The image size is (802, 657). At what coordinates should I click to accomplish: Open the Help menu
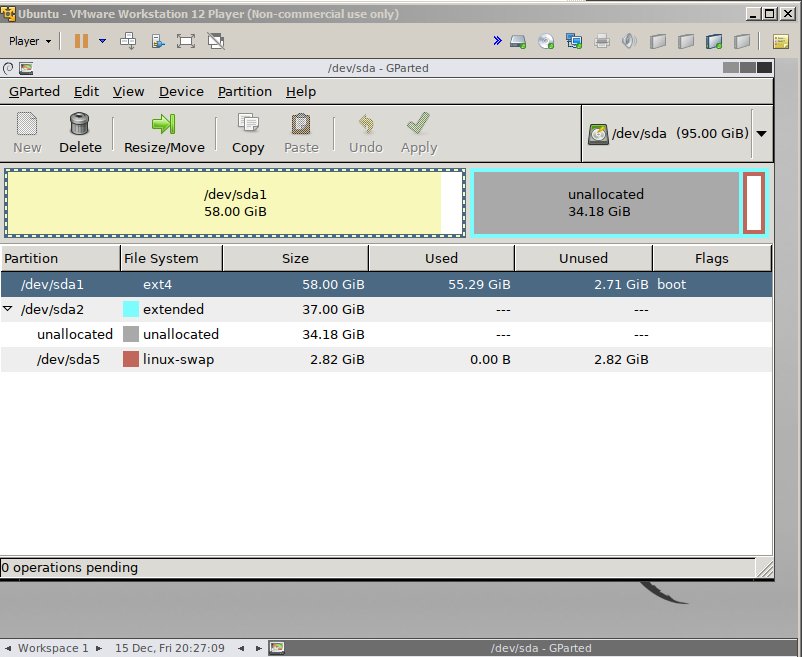(x=301, y=92)
